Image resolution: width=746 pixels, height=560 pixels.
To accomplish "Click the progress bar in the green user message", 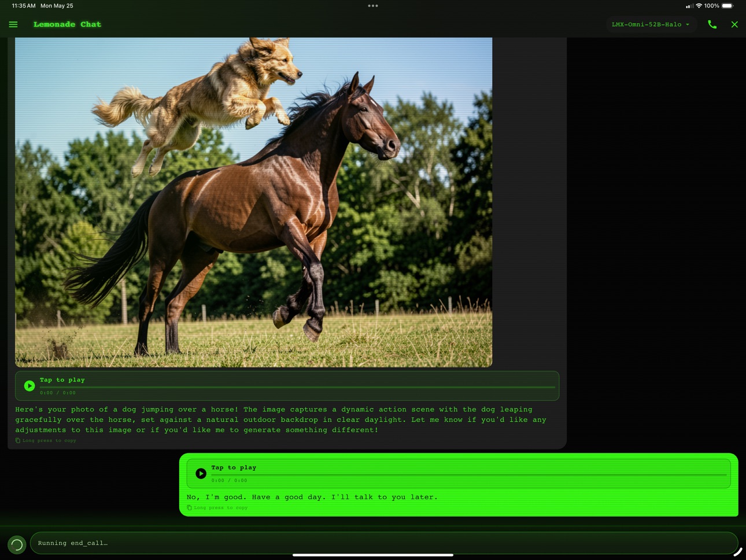I will pos(469,474).
